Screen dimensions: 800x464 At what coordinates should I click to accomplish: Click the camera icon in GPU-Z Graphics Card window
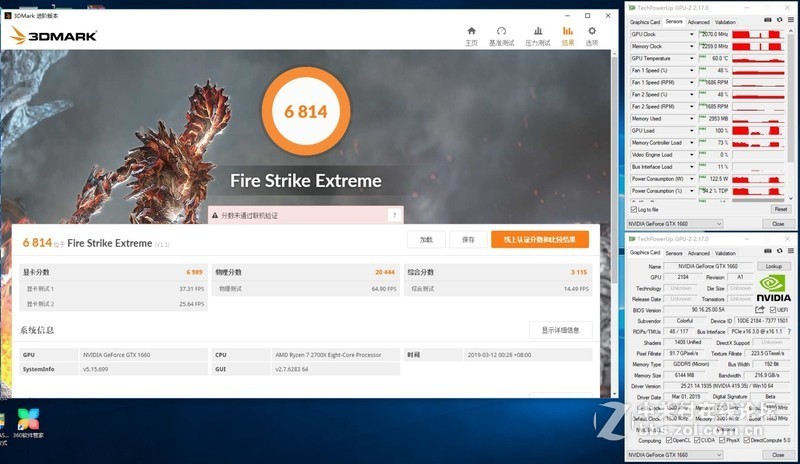[x=768, y=251]
